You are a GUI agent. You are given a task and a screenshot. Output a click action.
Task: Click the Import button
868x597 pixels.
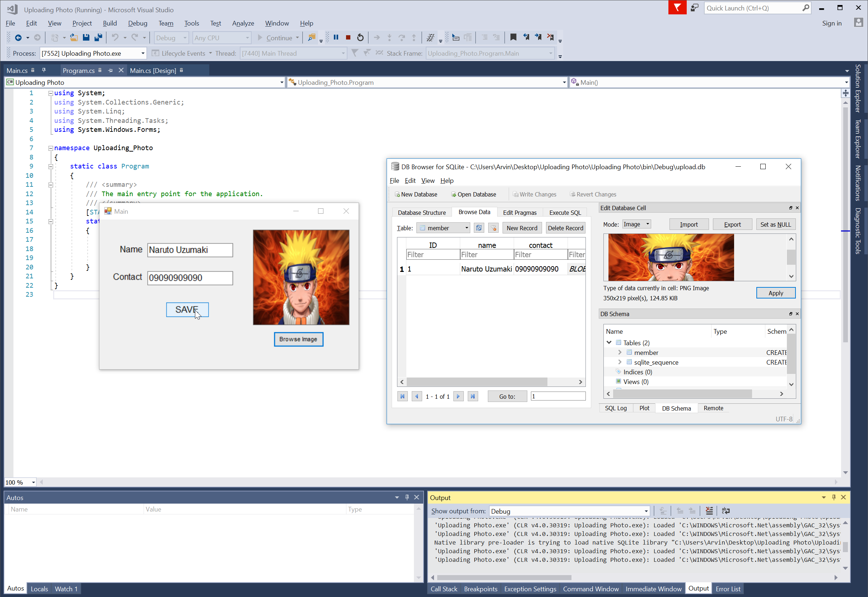[689, 224]
